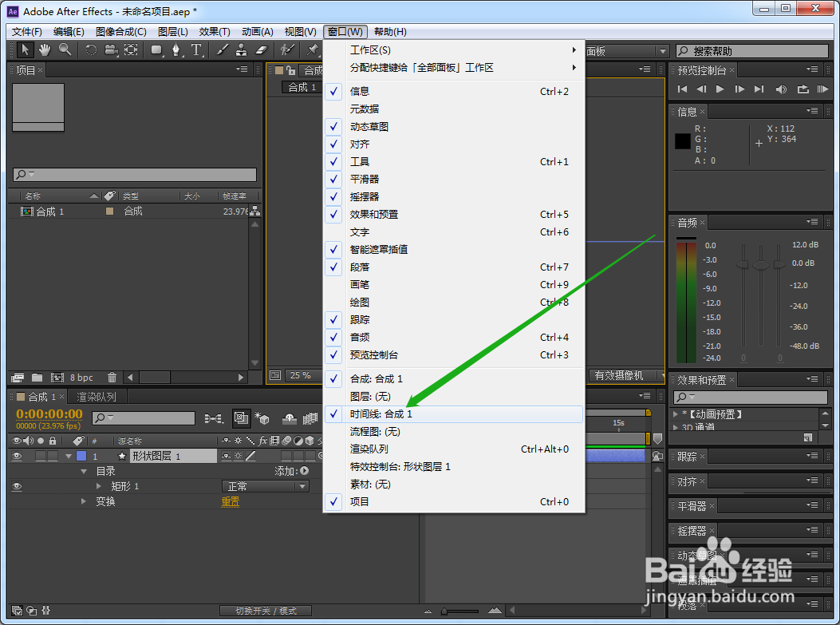Click blue label color swatch of layer 1
The width and height of the screenshot is (840, 625).
click(x=81, y=456)
